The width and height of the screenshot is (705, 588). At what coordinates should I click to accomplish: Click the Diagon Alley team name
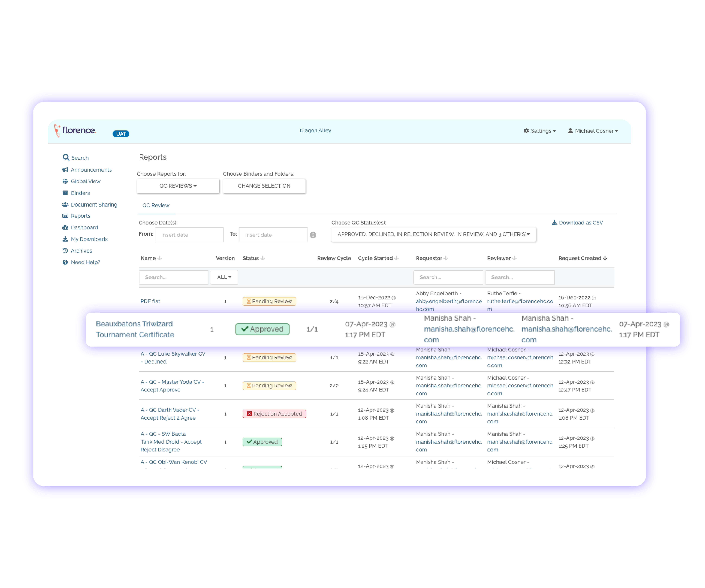315,131
